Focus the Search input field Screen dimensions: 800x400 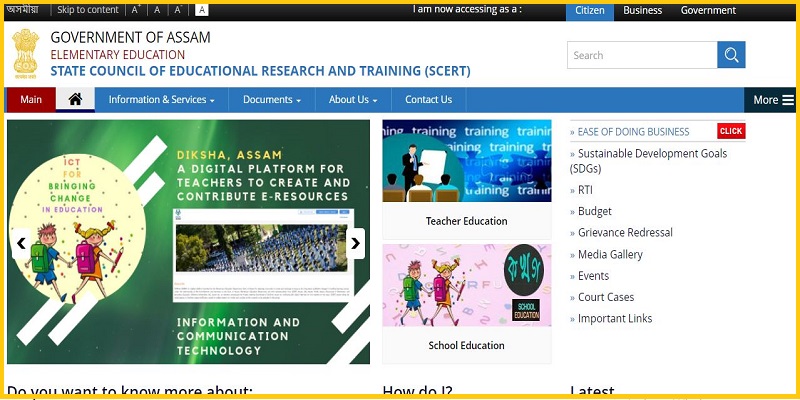point(642,55)
